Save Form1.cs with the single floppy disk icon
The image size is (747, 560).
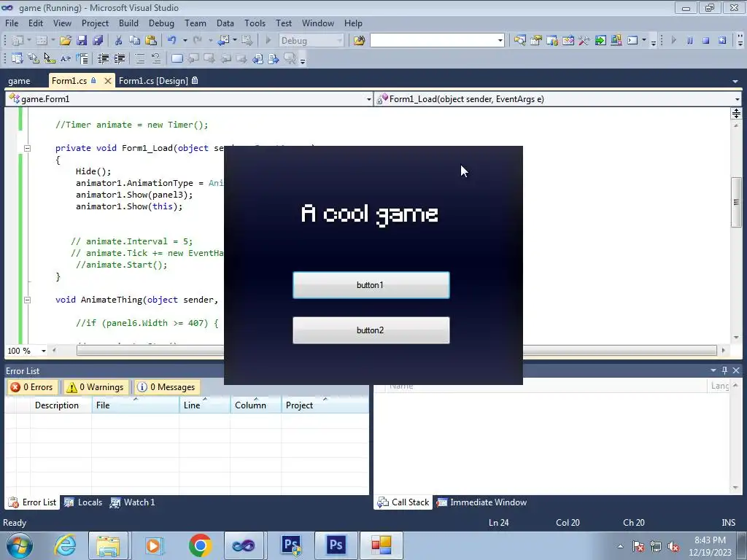coord(82,41)
